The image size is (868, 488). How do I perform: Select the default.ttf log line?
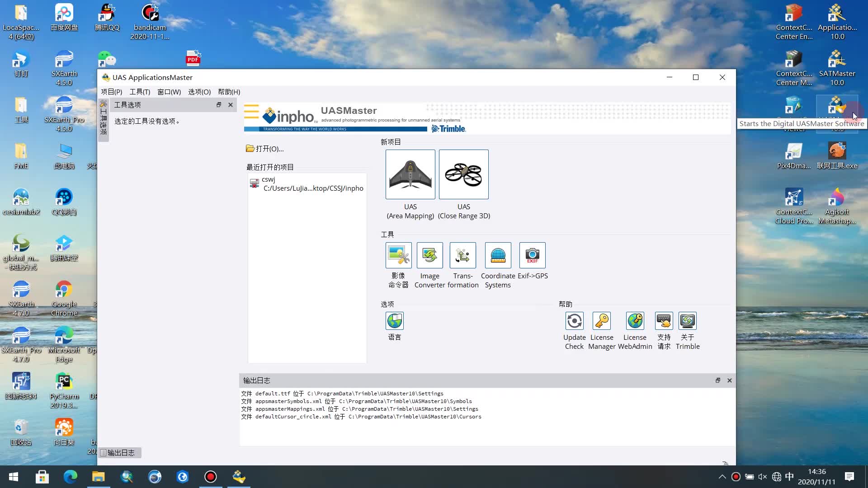click(x=342, y=394)
